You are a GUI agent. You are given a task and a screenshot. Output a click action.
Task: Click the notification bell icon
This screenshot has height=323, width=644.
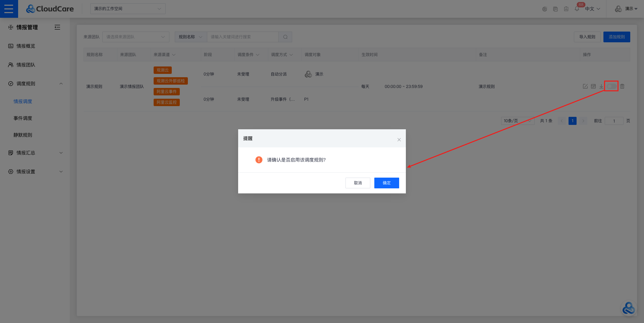coord(577,9)
